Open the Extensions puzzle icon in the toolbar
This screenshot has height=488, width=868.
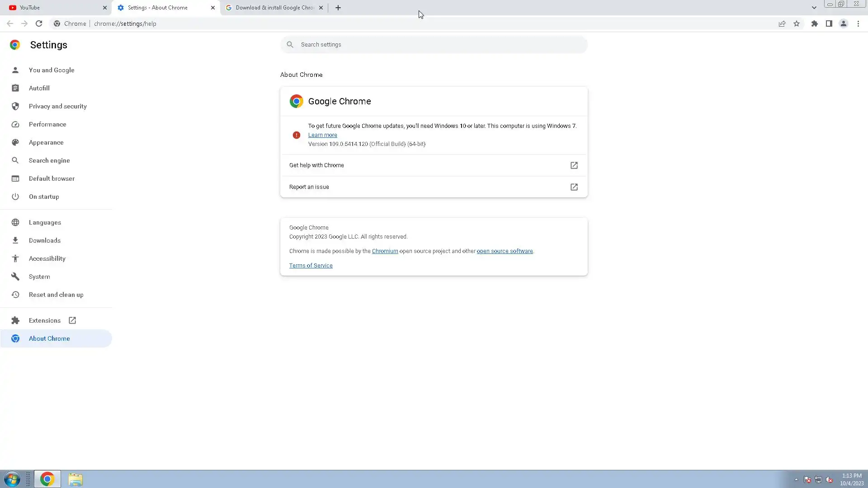(x=814, y=23)
